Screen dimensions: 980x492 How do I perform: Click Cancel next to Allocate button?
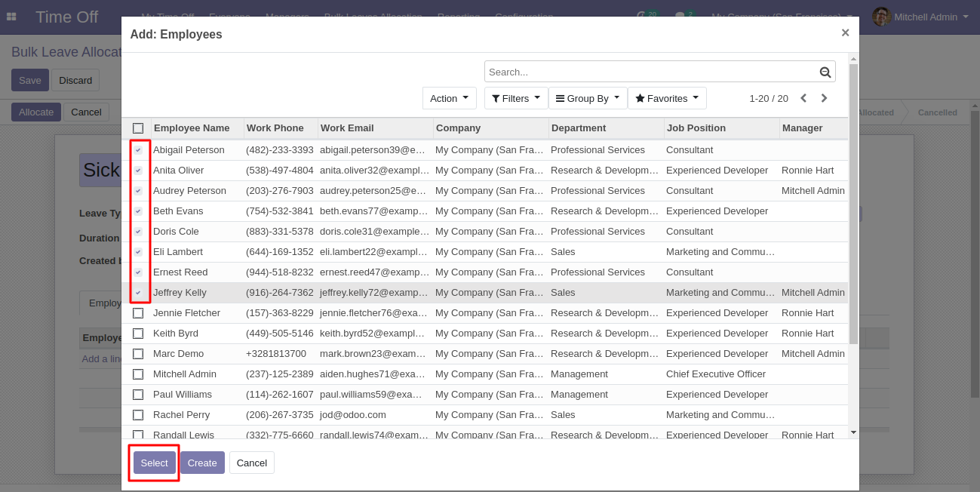pos(86,112)
